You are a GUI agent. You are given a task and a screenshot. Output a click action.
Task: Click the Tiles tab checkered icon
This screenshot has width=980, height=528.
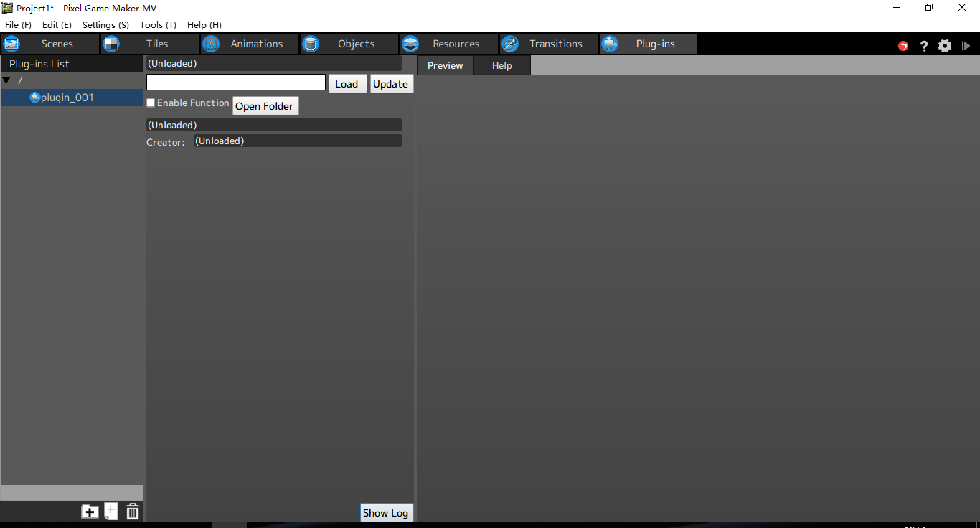pyautogui.click(x=111, y=44)
